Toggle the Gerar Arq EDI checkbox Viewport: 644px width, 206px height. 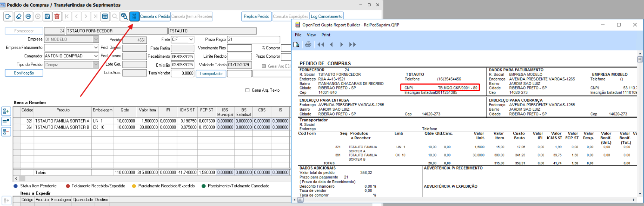pyautogui.click(x=264, y=66)
